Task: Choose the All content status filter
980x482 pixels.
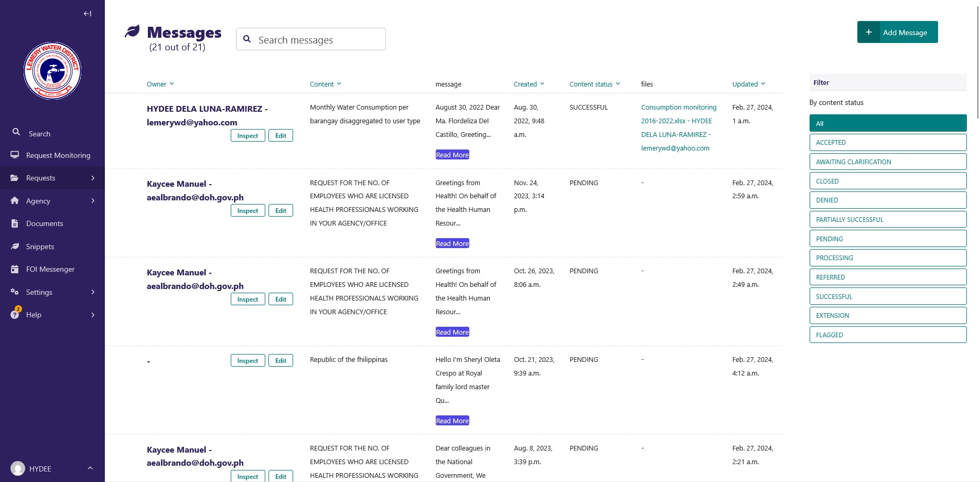Action: pyautogui.click(x=887, y=123)
